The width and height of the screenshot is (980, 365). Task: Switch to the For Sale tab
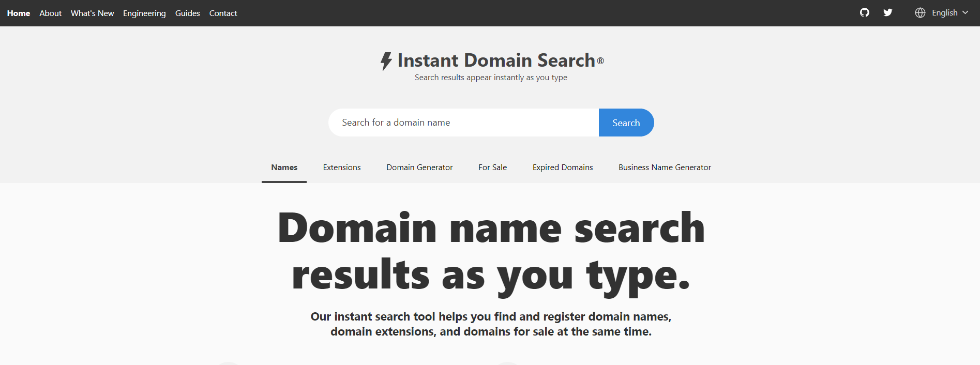(x=492, y=168)
